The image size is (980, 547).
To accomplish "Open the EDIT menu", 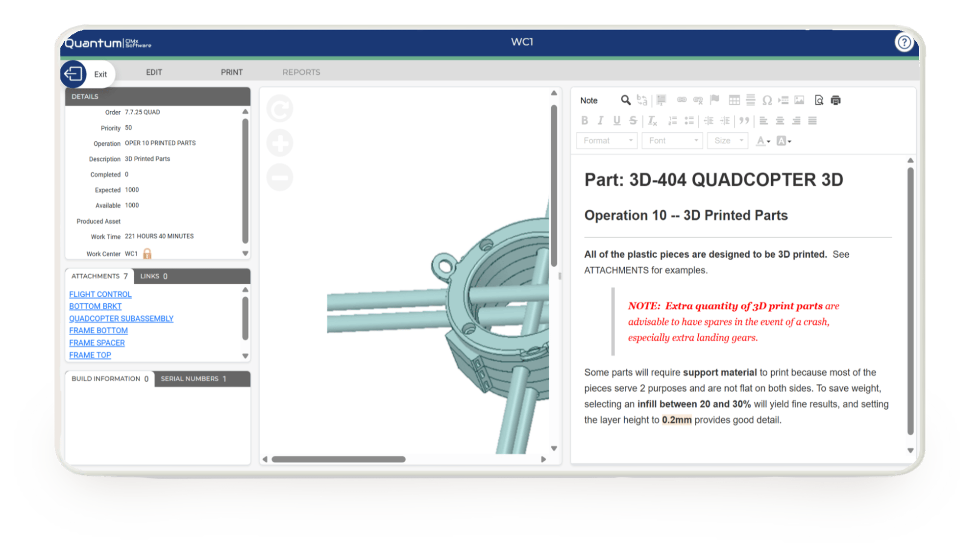I will pyautogui.click(x=154, y=72).
